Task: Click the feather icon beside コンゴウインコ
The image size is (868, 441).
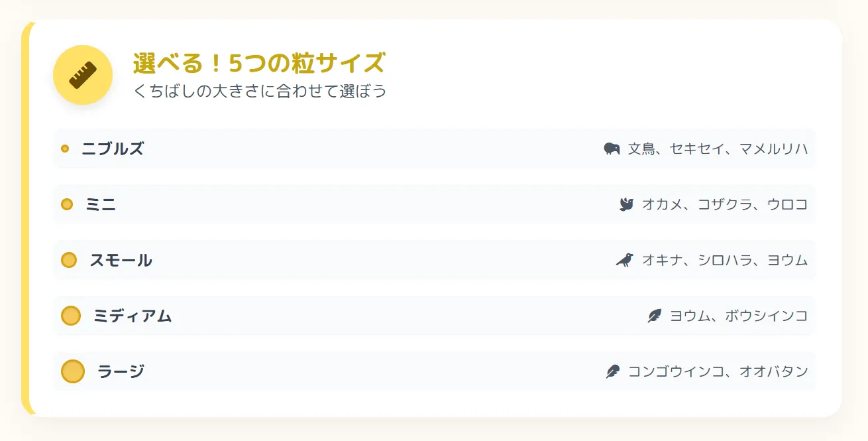Action: [x=613, y=371]
